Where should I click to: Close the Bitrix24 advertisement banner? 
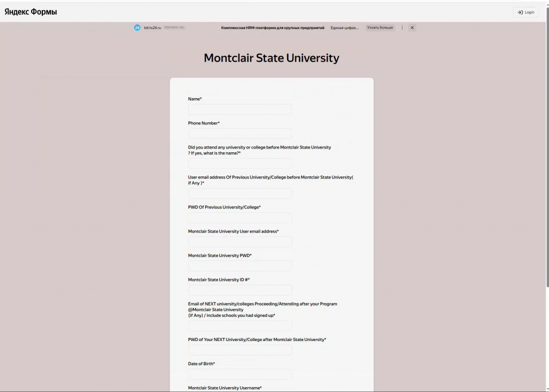[x=412, y=27]
